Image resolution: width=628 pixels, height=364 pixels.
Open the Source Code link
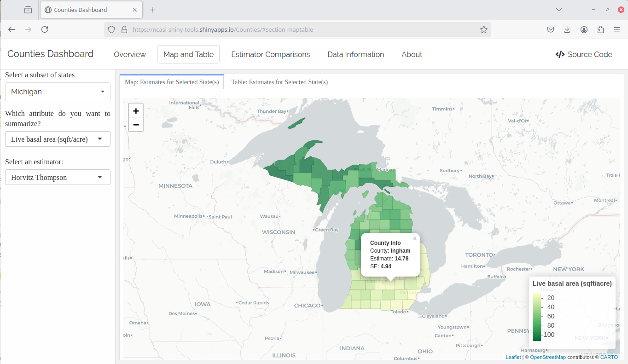pyautogui.click(x=584, y=54)
